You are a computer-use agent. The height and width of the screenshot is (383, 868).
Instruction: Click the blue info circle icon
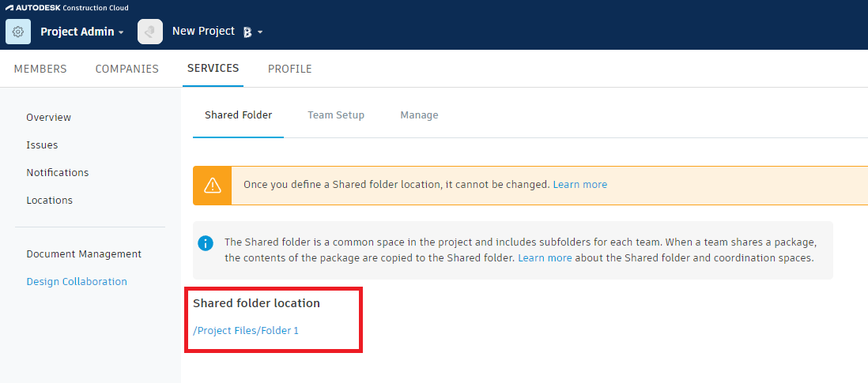(x=206, y=243)
